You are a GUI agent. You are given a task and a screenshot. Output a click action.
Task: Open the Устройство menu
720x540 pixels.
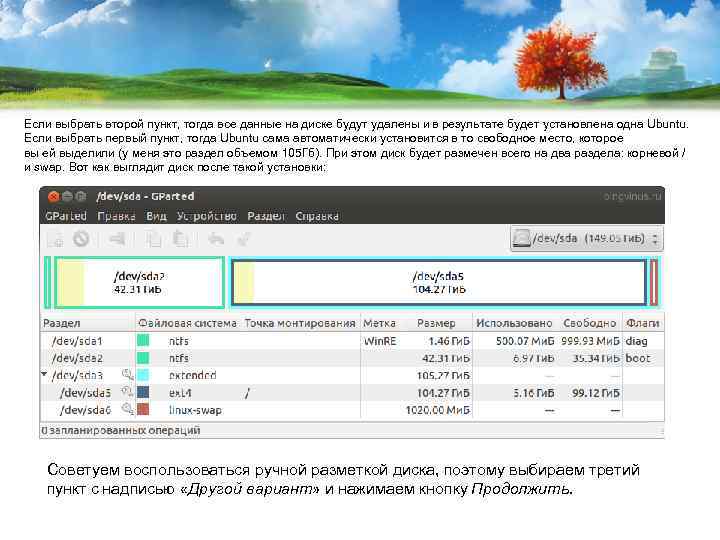click(207, 216)
